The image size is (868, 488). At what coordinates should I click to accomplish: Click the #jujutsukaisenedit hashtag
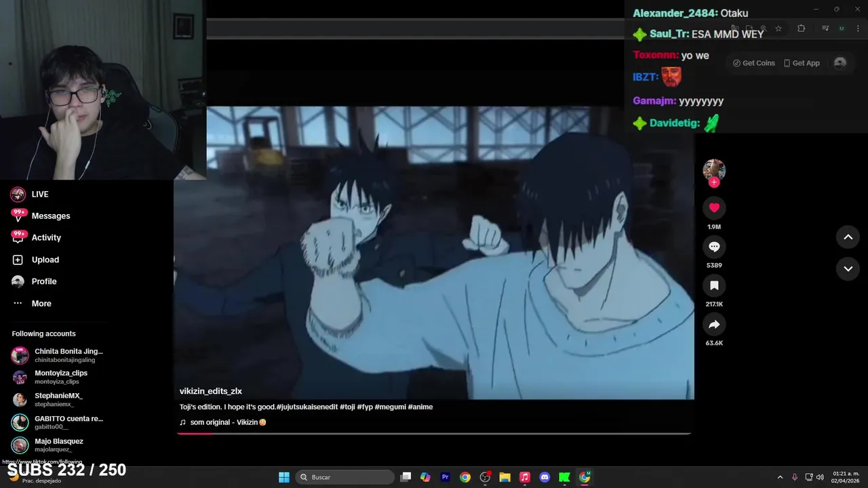(307, 407)
